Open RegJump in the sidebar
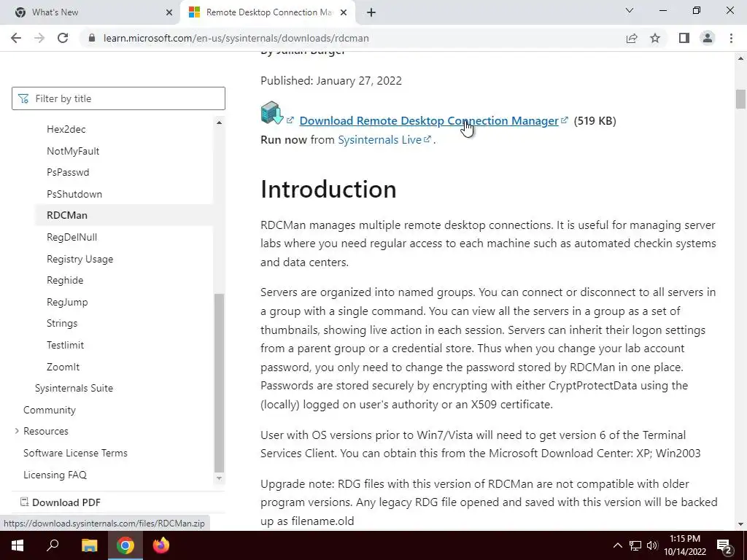Viewport: 747px width, 560px height. pyautogui.click(x=67, y=302)
